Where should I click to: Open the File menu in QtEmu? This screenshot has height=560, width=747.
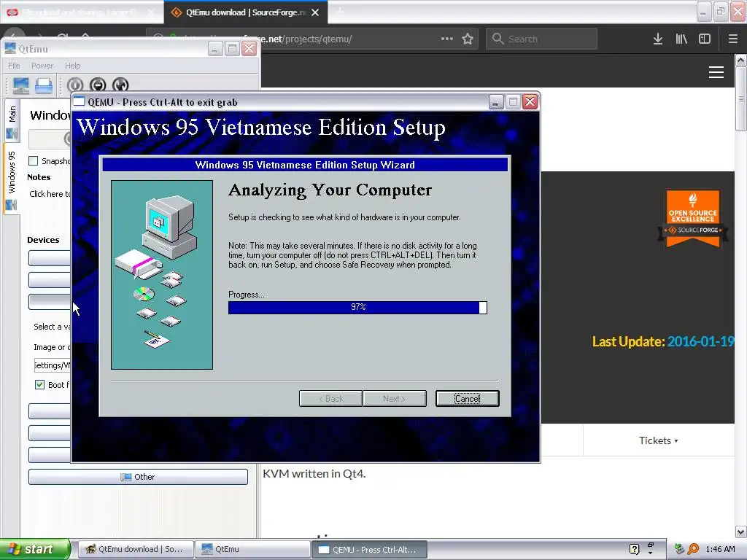pyautogui.click(x=14, y=66)
